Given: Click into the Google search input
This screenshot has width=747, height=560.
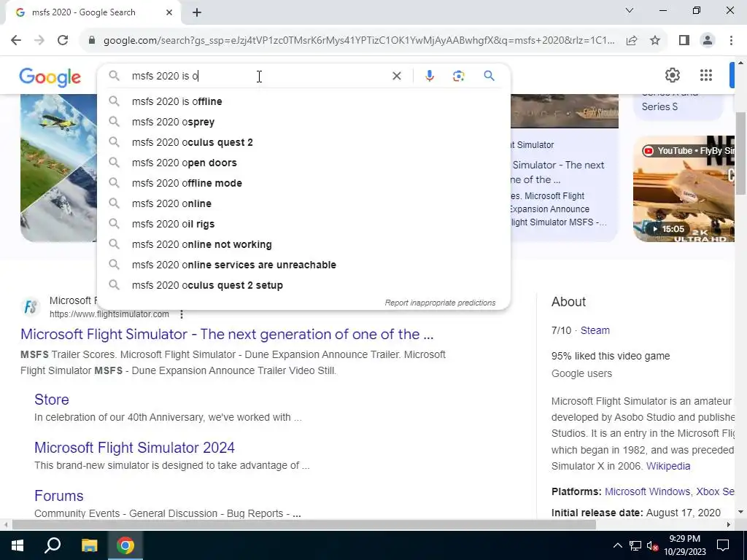Looking at the screenshot, I should click(x=258, y=76).
